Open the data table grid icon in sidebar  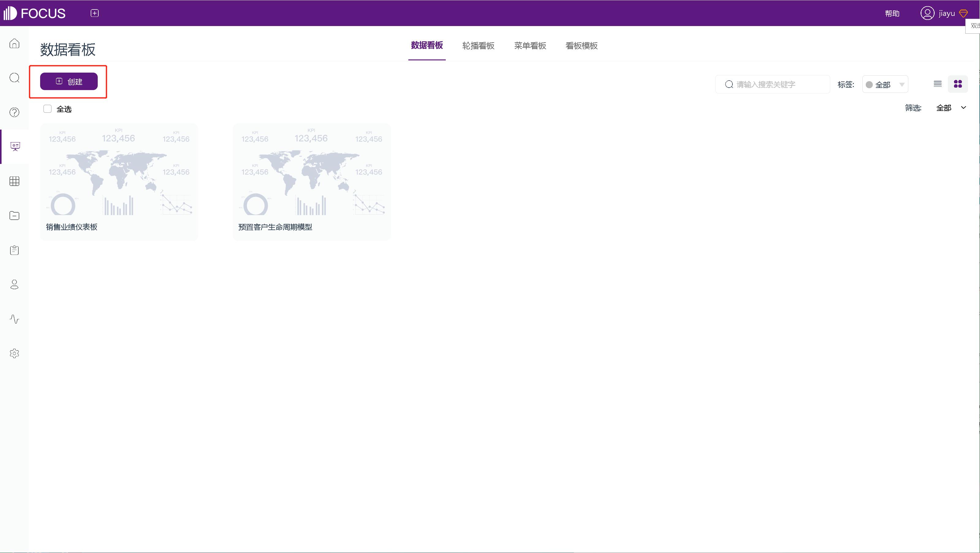pyautogui.click(x=14, y=181)
